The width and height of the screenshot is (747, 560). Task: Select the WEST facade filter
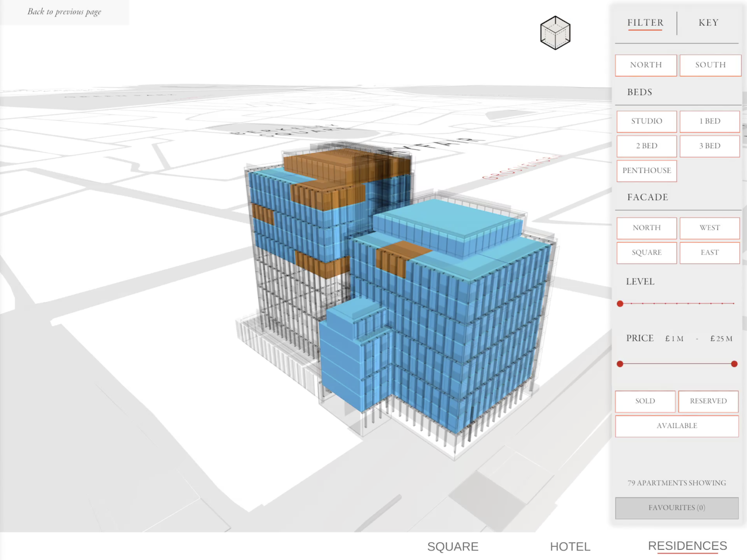pos(710,228)
